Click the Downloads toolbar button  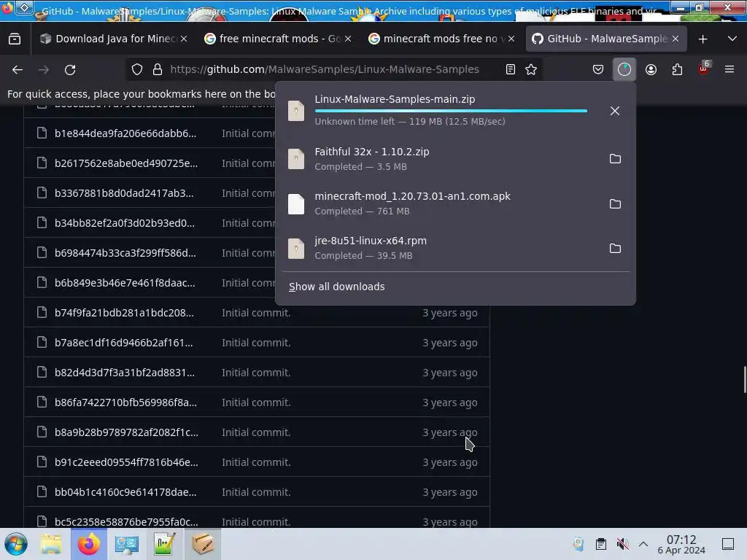point(624,69)
